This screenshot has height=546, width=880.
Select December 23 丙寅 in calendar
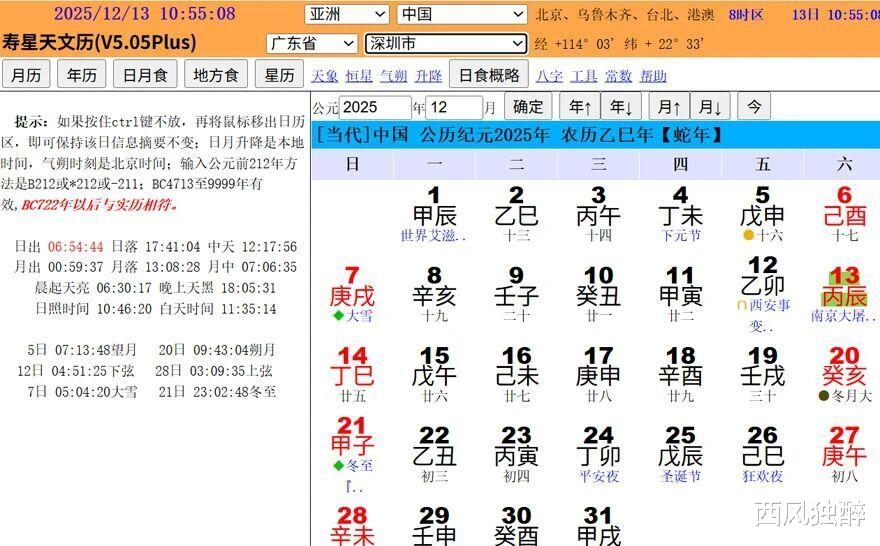point(516,454)
